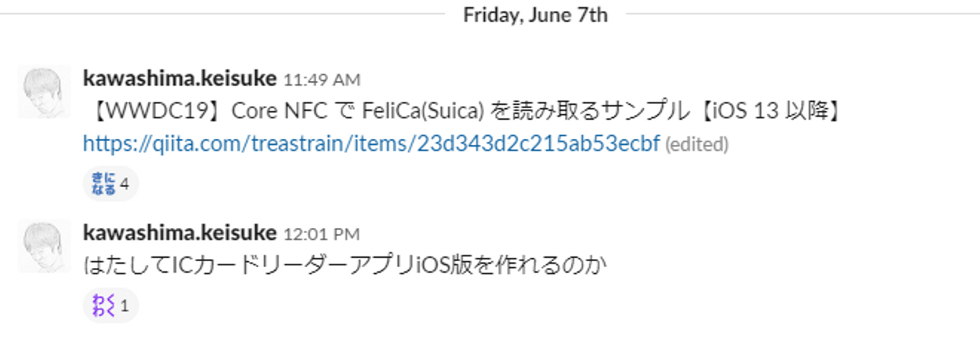
Task: Click kawashima.keisuke's avatar on the 11:49 AM message
Action: [44, 91]
